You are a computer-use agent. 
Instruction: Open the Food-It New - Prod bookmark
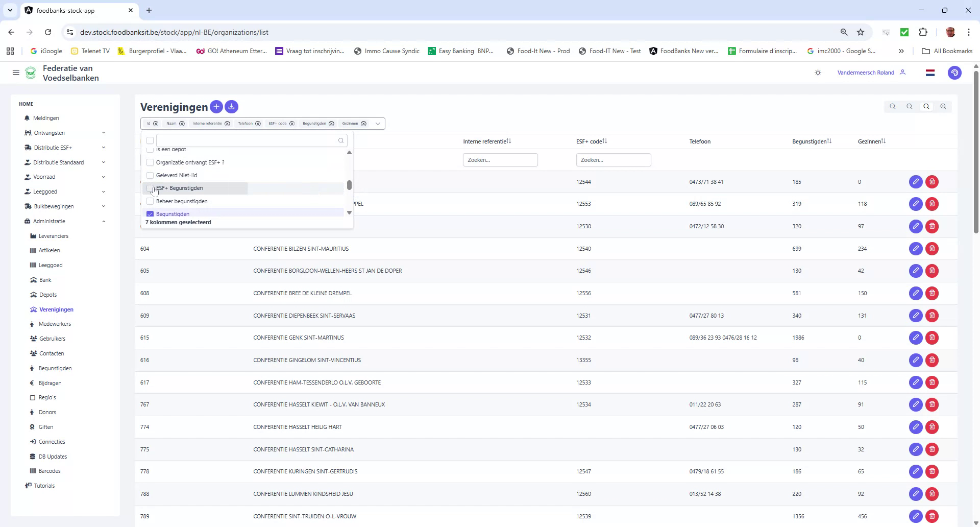(538, 51)
